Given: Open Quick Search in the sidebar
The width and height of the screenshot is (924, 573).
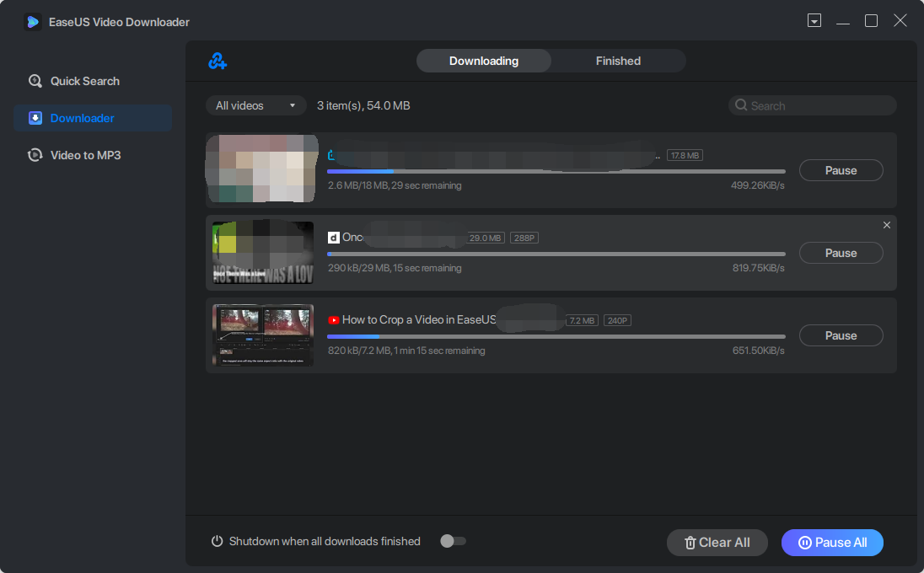Looking at the screenshot, I should click(93, 81).
